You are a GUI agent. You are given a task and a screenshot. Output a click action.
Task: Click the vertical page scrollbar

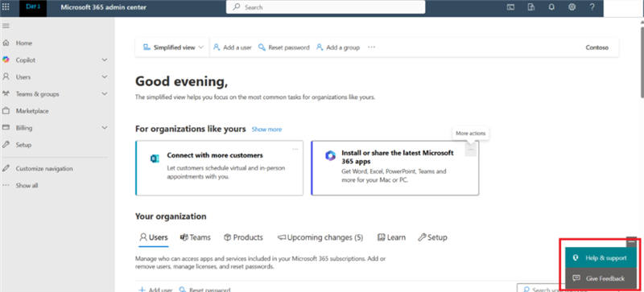642,62
